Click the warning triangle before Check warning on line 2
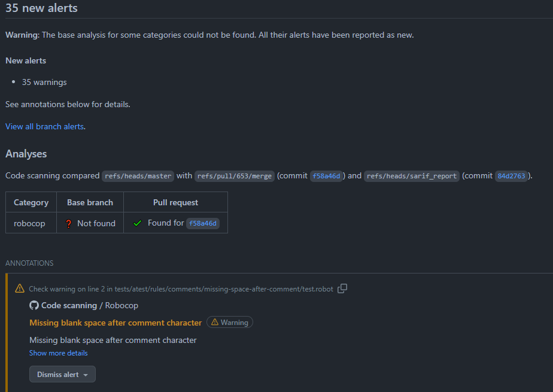Viewport: 553px width, 392px height. coord(20,288)
